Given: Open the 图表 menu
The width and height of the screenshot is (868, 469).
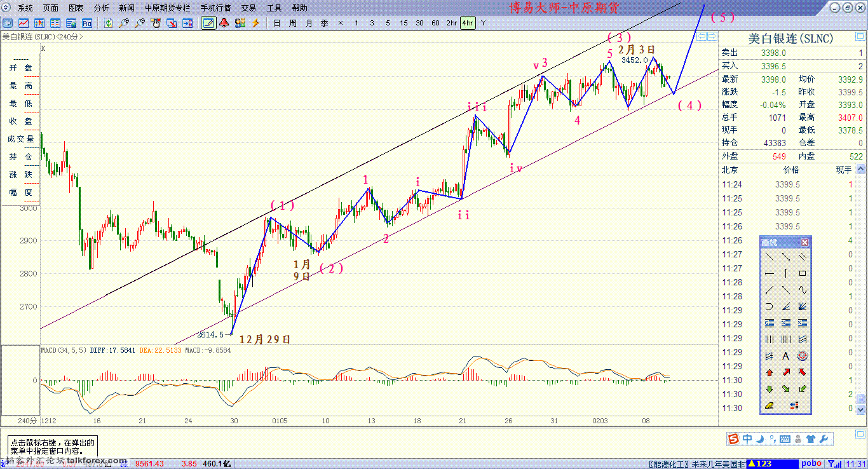Looking at the screenshot, I should tap(76, 8).
